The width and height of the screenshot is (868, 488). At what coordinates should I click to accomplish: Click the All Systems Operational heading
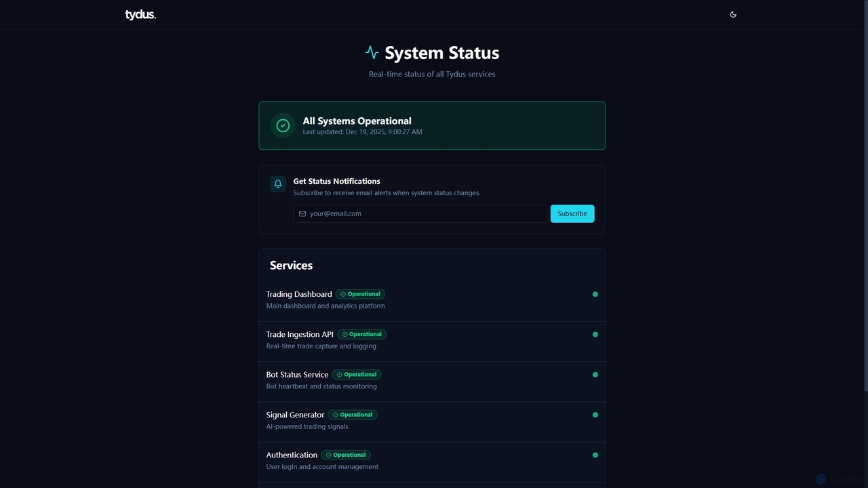pos(357,121)
